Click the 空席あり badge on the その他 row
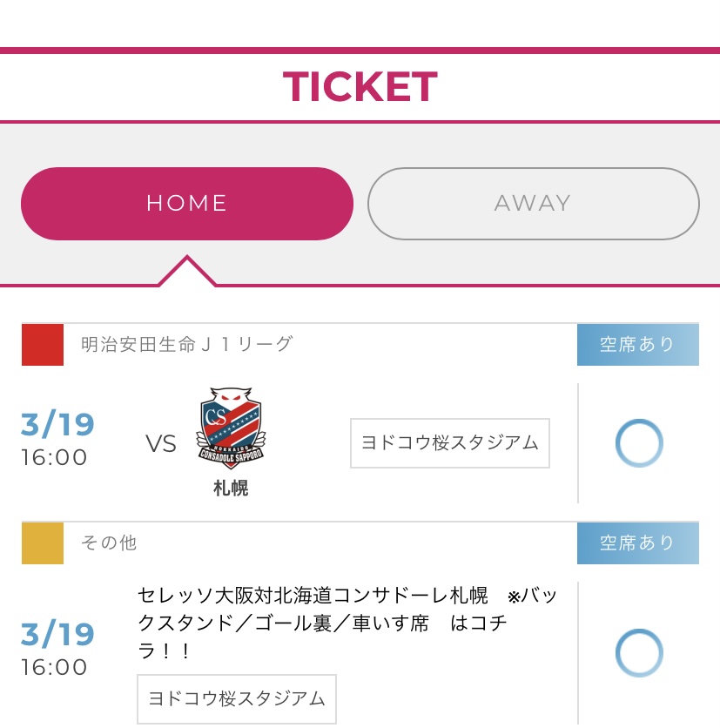The width and height of the screenshot is (720, 728). click(x=637, y=543)
